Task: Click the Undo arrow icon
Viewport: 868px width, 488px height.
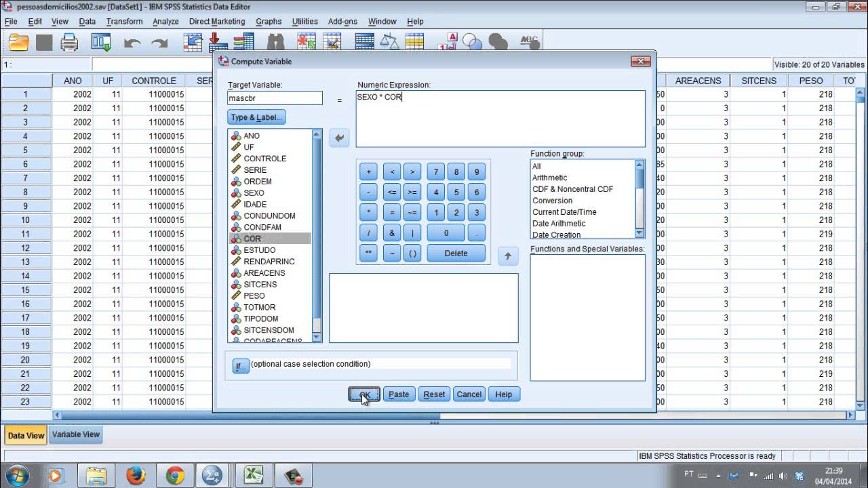Action: [x=132, y=44]
